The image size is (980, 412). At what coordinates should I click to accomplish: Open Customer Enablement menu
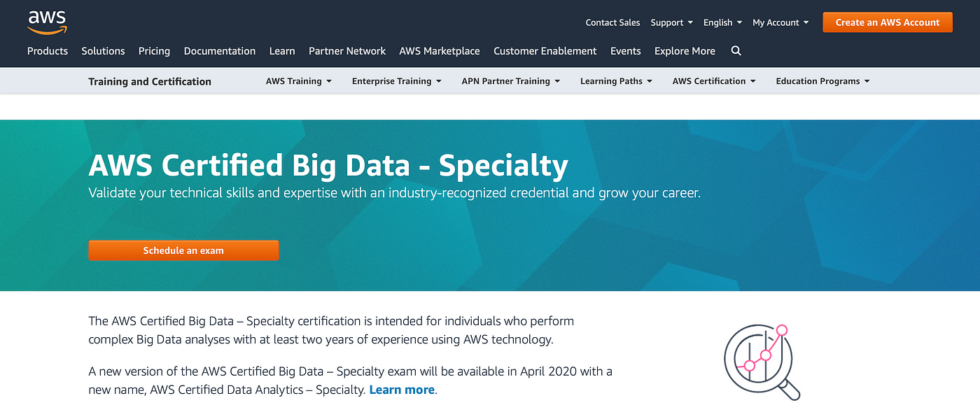545,51
